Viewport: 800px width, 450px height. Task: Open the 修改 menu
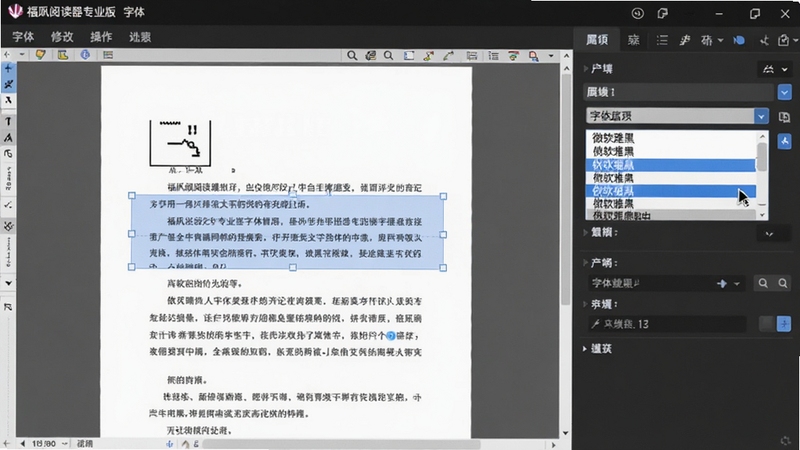coord(62,37)
